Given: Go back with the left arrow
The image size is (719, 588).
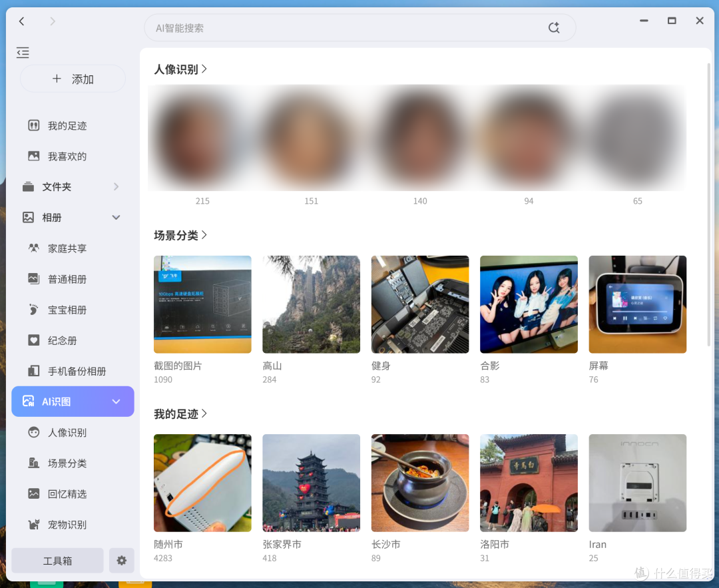Looking at the screenshot, I should point(21,21).
